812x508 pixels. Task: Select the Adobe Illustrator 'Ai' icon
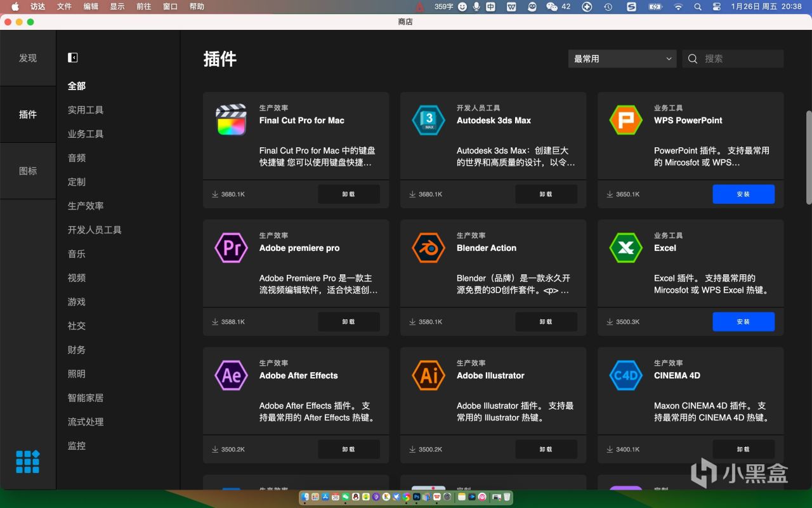coord(429,375)
